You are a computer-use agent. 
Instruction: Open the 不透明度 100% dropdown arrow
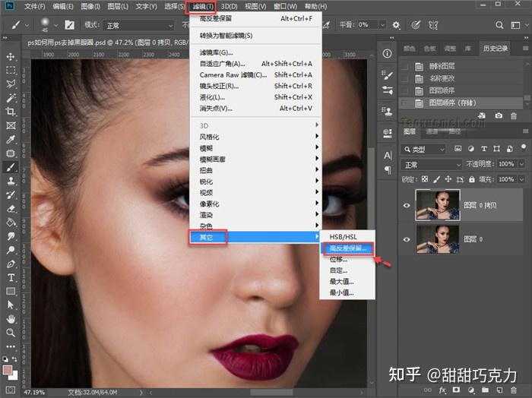pyautogui.click(x=521, y=164)
